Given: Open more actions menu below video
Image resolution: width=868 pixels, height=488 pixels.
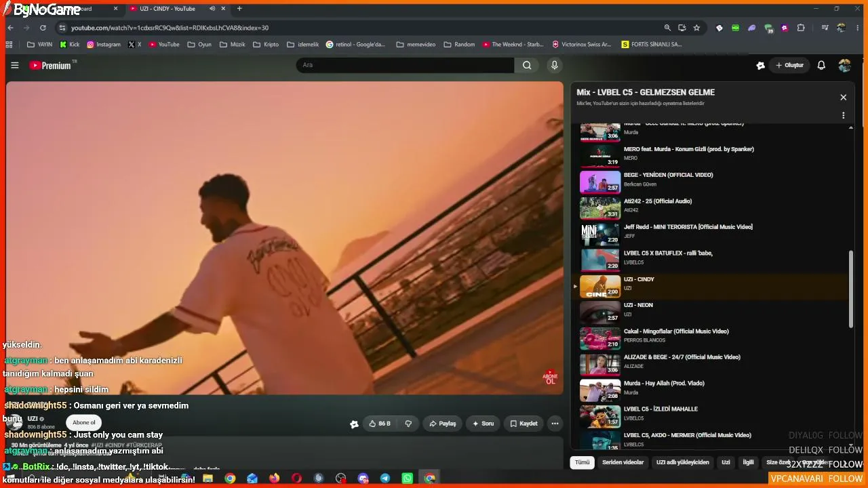Looking at the screenshot, I should [555, 424].
